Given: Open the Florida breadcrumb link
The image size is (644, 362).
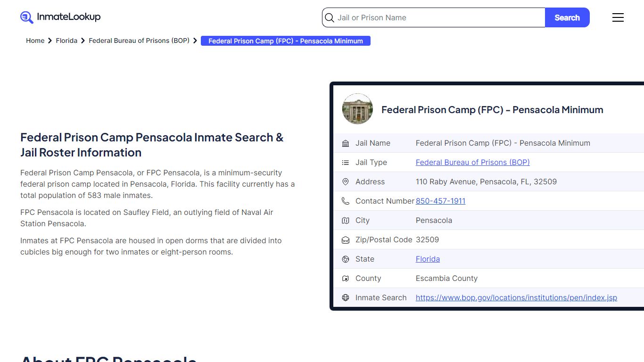Looking at the screenshot, I should [x=66, y=41].
